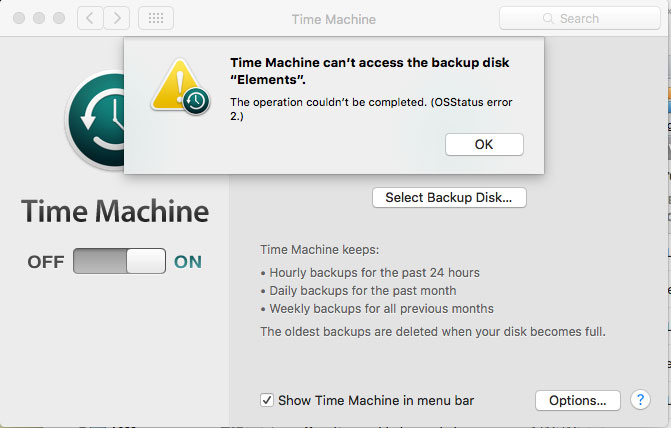Close the window with the leftmost titlebar button
Viewport: 671px width, 428px height.
coord(19,18)
